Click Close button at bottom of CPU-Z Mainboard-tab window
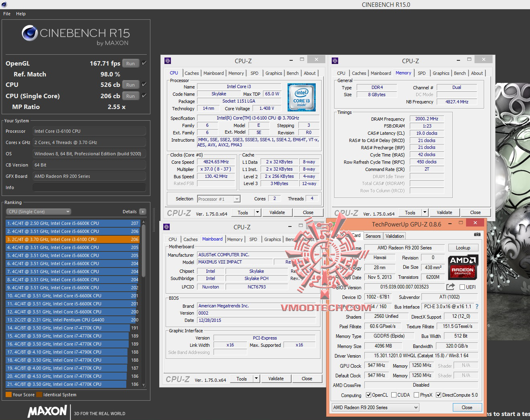530x420 pixels. (x=307, y=379)
